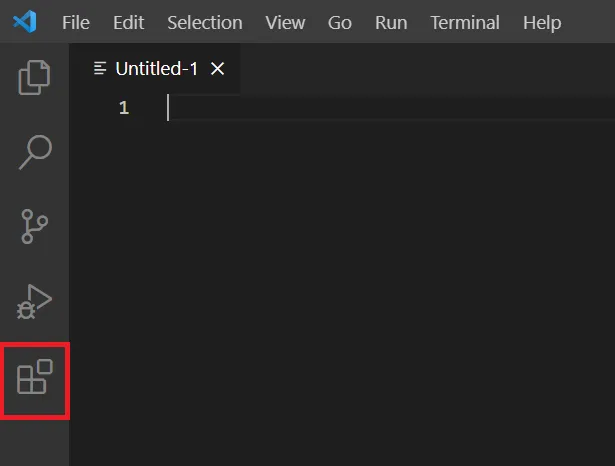The image size is (615, 466).
Task: Close the Untitled-1 tab
Action: point(218,68)
